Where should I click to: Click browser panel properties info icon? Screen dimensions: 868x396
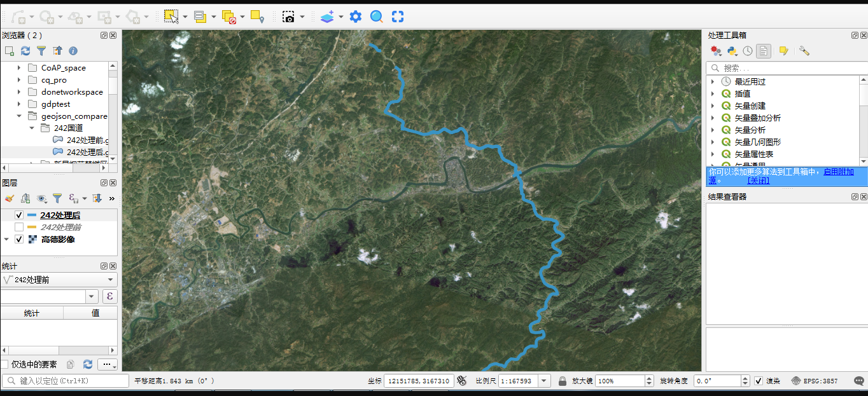pyautogui.click(x=73, y=51)
